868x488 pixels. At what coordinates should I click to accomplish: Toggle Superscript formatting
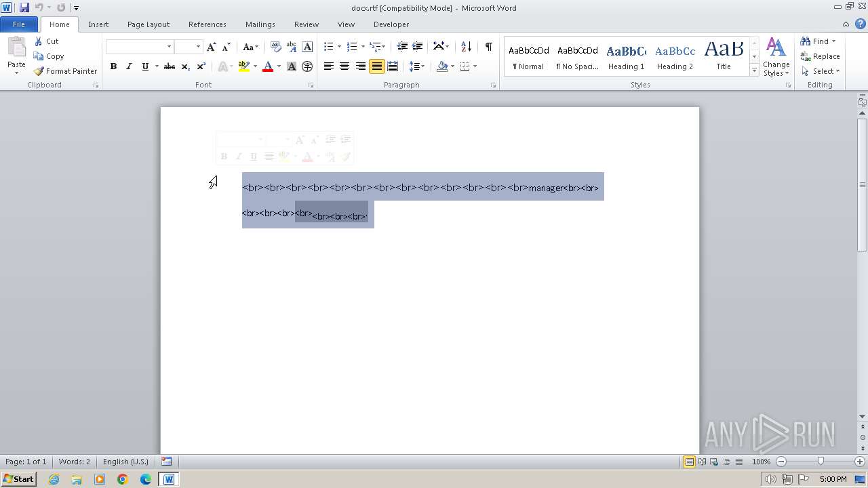(201, 66)
